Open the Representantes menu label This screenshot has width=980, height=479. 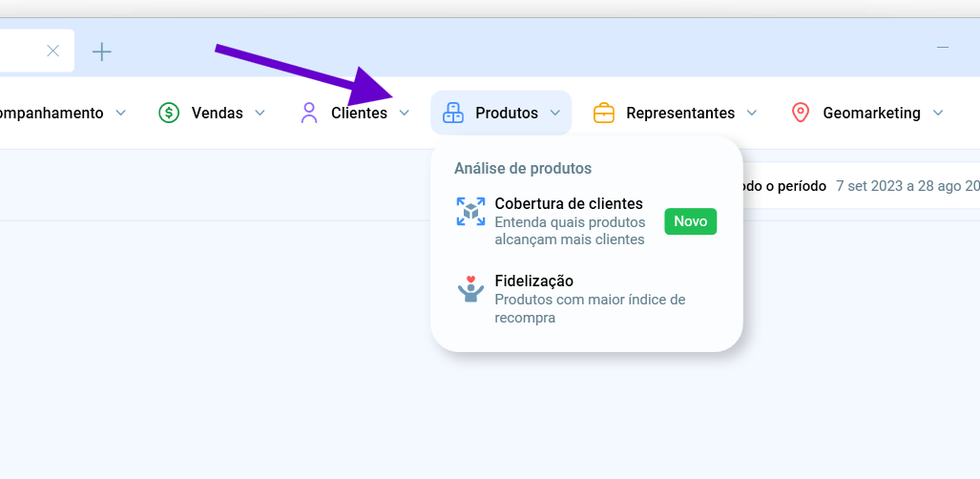click(x=680, y=114)
